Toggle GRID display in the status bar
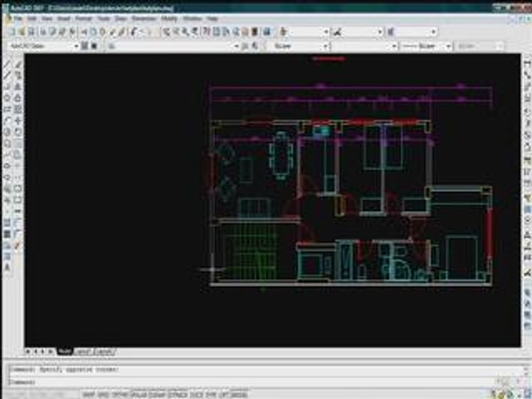 (102, 395)
